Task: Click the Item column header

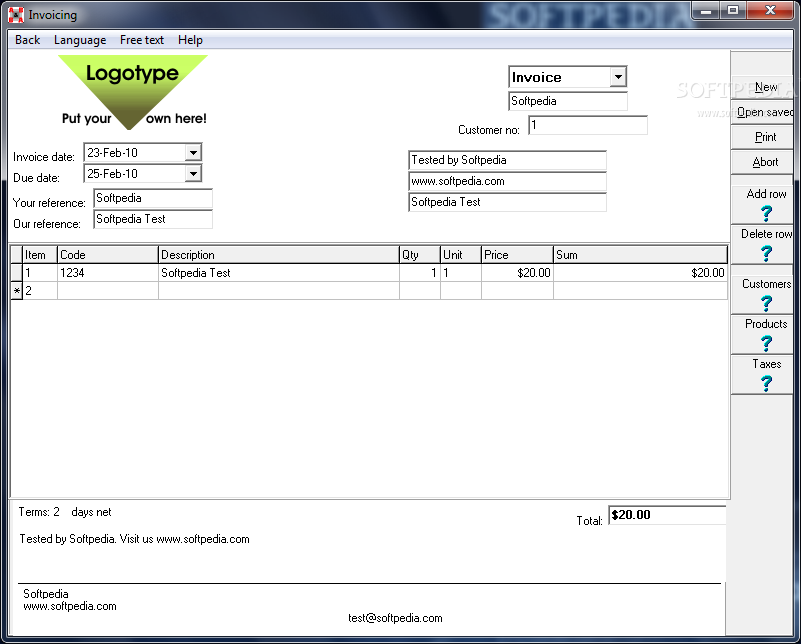Action: (40, 255)
